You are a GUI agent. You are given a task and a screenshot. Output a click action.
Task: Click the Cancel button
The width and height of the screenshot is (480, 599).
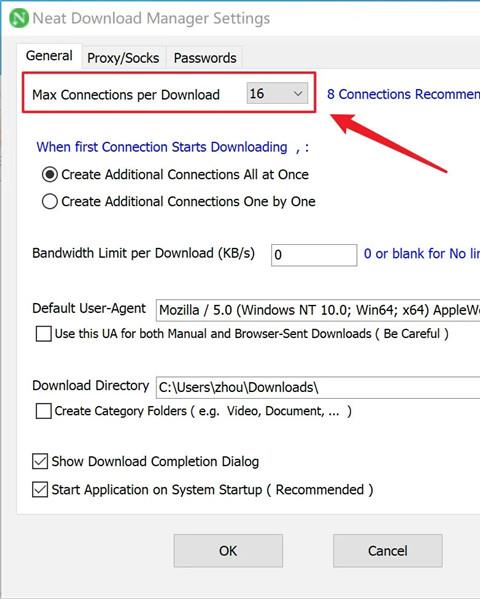click(388, 550)
